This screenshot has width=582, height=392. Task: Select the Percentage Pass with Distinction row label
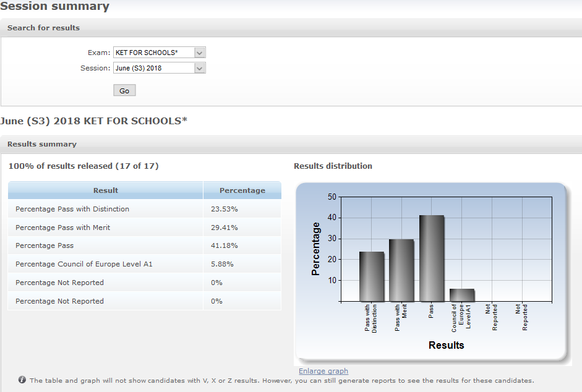tap(72, 209)
